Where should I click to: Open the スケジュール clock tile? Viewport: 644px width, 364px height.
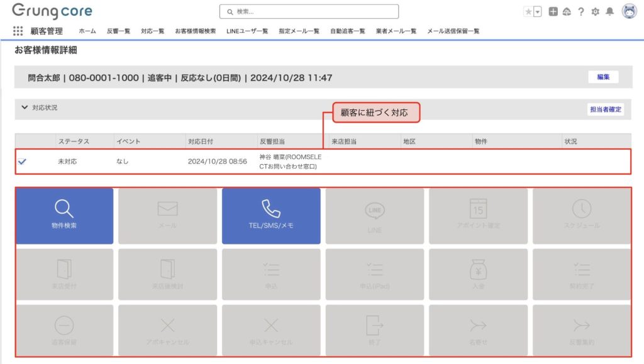pos(581,216)
